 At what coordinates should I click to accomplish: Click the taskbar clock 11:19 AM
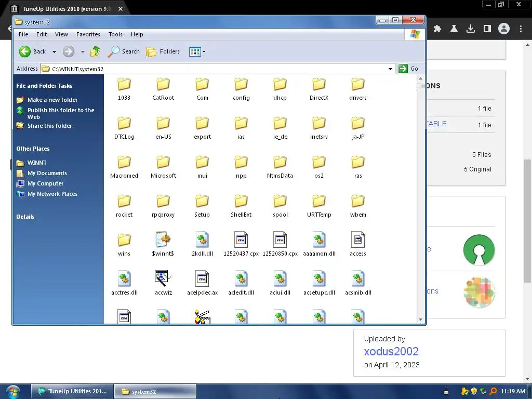tap(513, 391)
